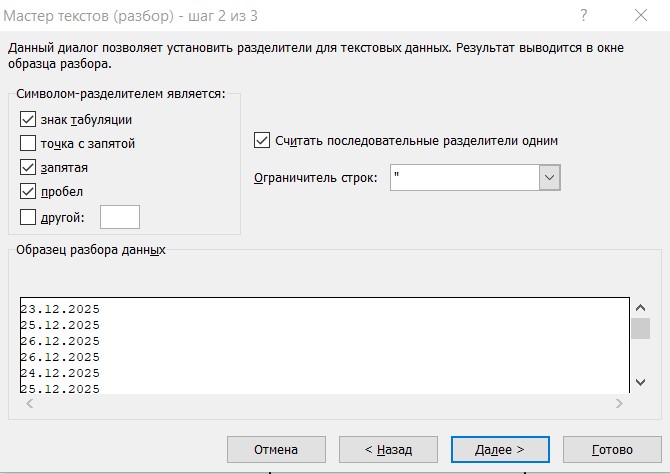Toggle the 'запятая' delimiter checkbox

pos(28,167)
